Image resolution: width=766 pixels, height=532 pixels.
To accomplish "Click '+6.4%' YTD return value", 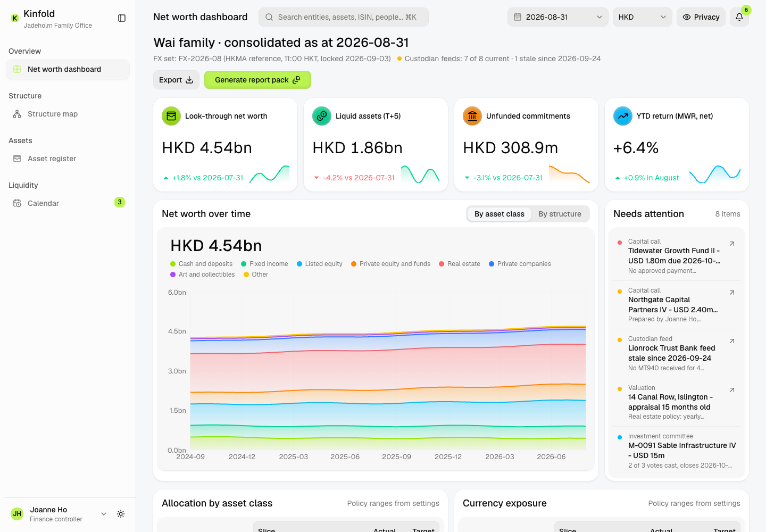I will point(636,148).
